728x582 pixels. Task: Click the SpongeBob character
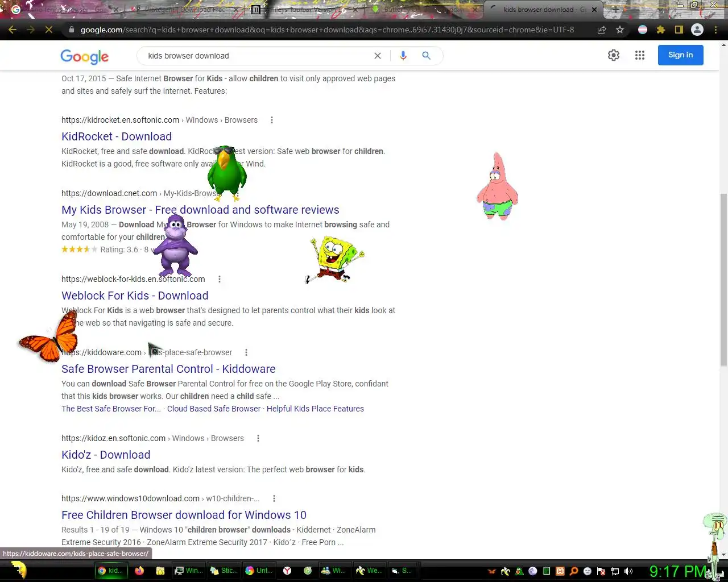point(334,260)
